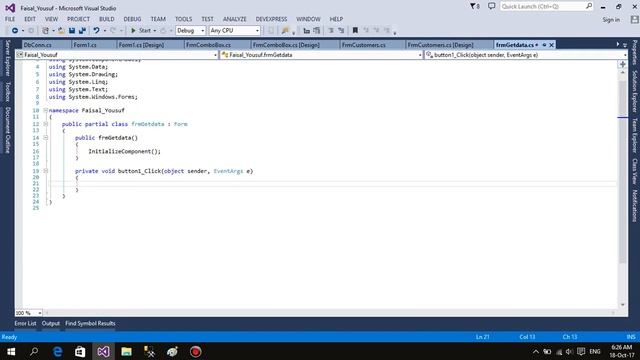
Task: Open the PROJECT menu
Action: pos(78,19)
